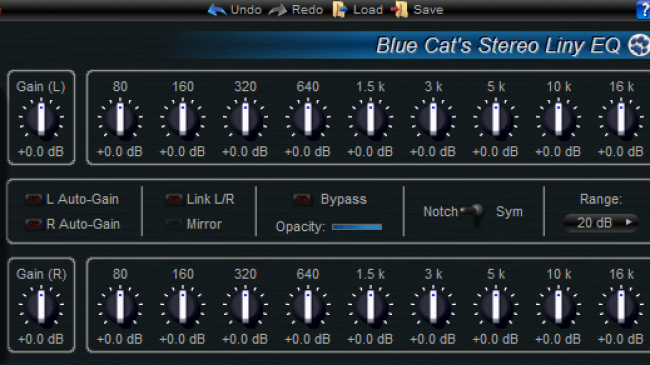Click the left channel 640 Hz knob
The width and height of the screenshot is (650, 365).
coord(308,119)
